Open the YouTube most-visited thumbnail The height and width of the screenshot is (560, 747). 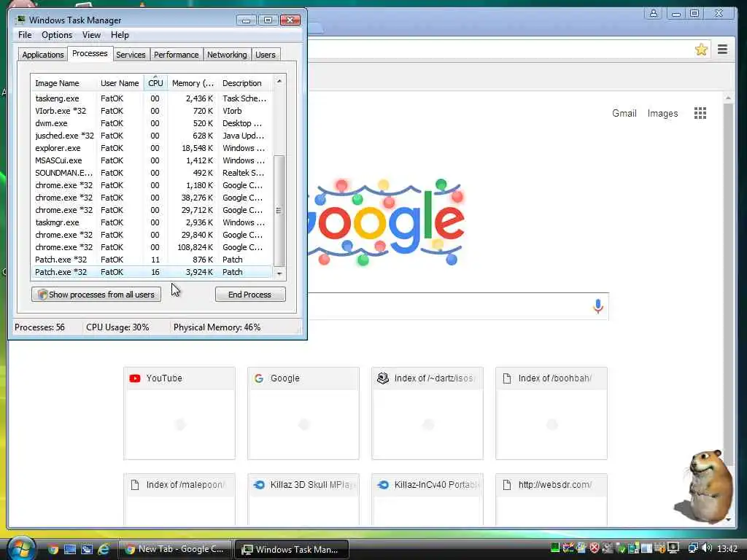point(179,413)
